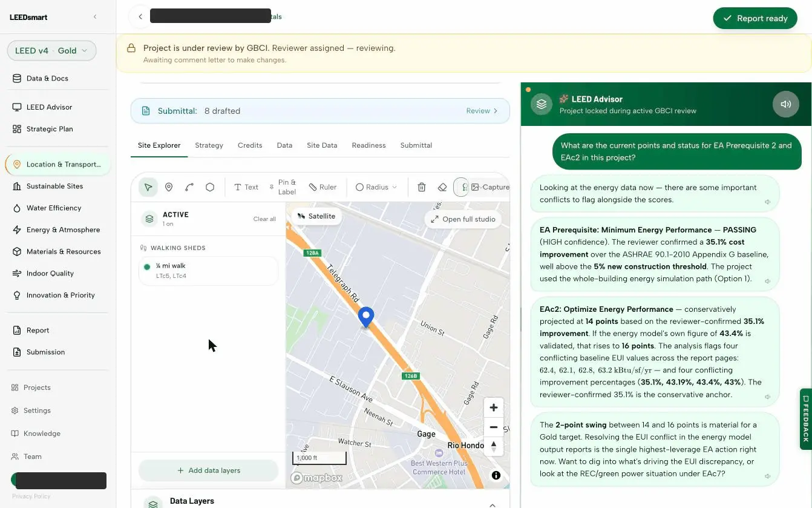The image size is (812, 508).
Task: Play audio for EAc2 message
Action: [767, 397]
